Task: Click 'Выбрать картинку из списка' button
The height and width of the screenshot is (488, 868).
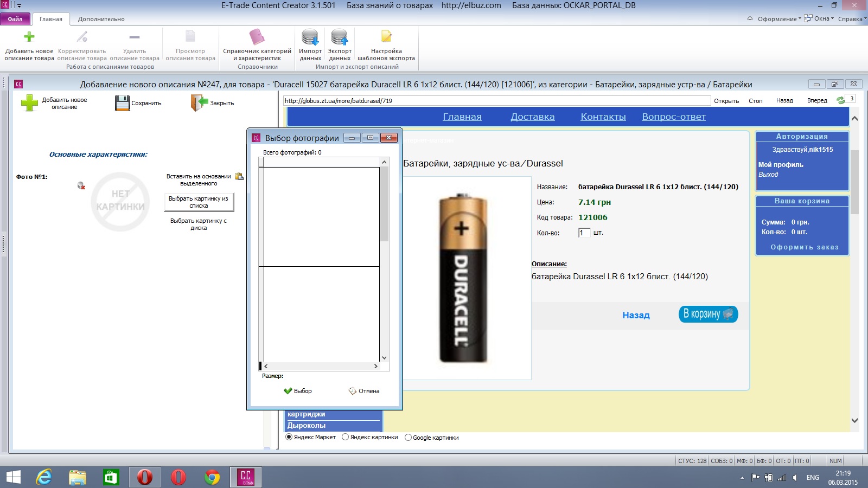Action: click(199, 202)
